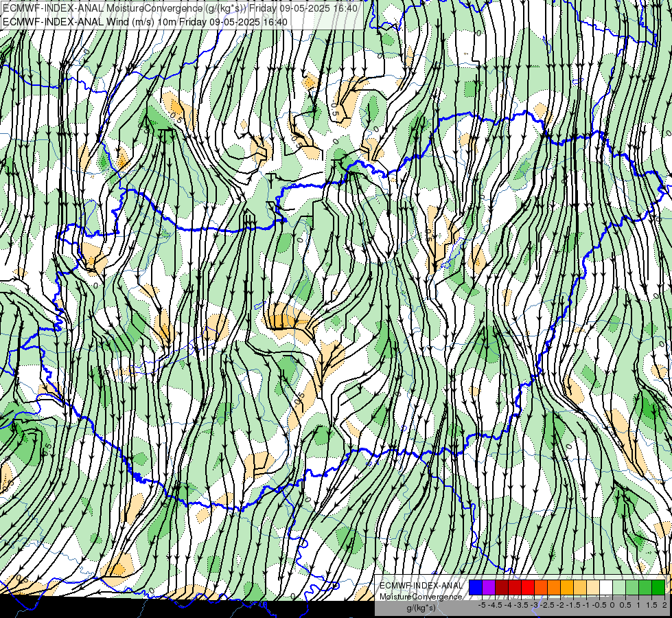Click the legend unit g/(kg*s)

point(421,608)
